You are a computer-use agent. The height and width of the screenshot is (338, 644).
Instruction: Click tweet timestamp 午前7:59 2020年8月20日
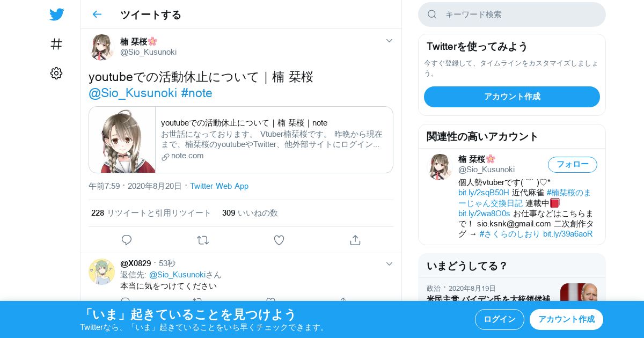tap(135, 186)
